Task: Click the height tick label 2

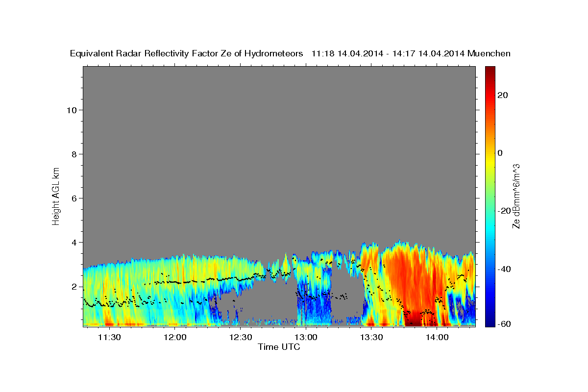Action: (x=74, y=286)
